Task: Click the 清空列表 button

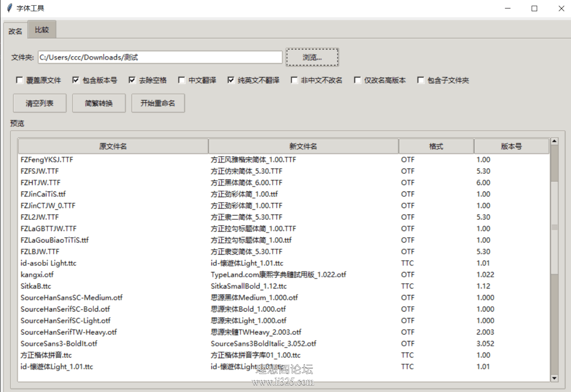Action: [40, 103]
